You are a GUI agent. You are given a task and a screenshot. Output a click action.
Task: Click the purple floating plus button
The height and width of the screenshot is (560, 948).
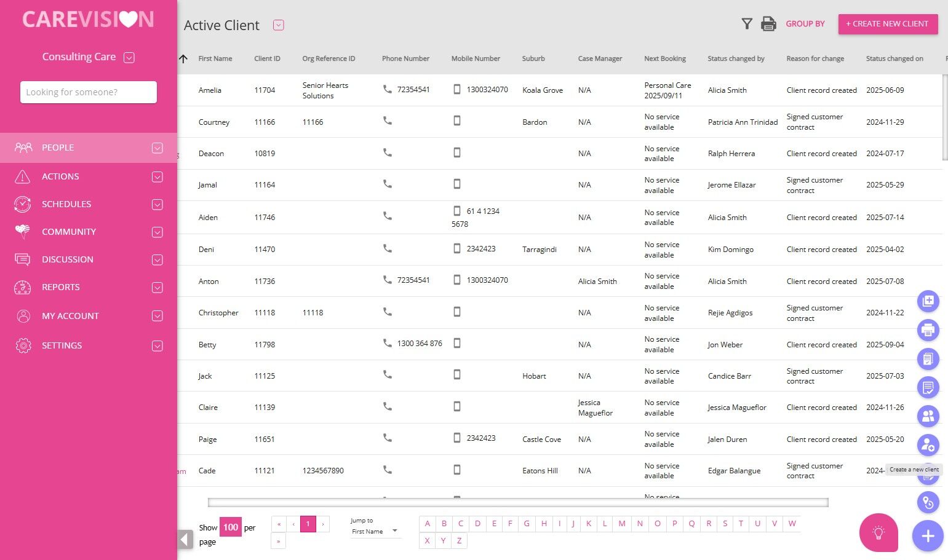click(x=928, y=536)
